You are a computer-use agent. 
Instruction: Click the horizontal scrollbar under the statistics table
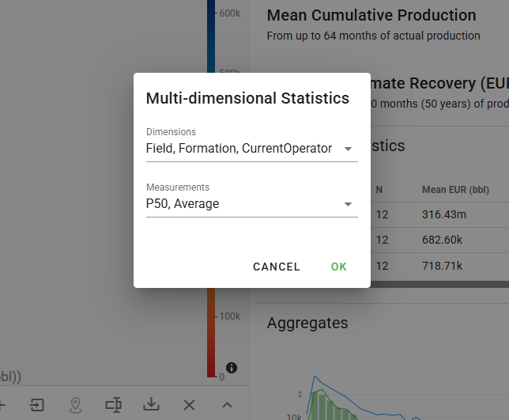[440, 285]
